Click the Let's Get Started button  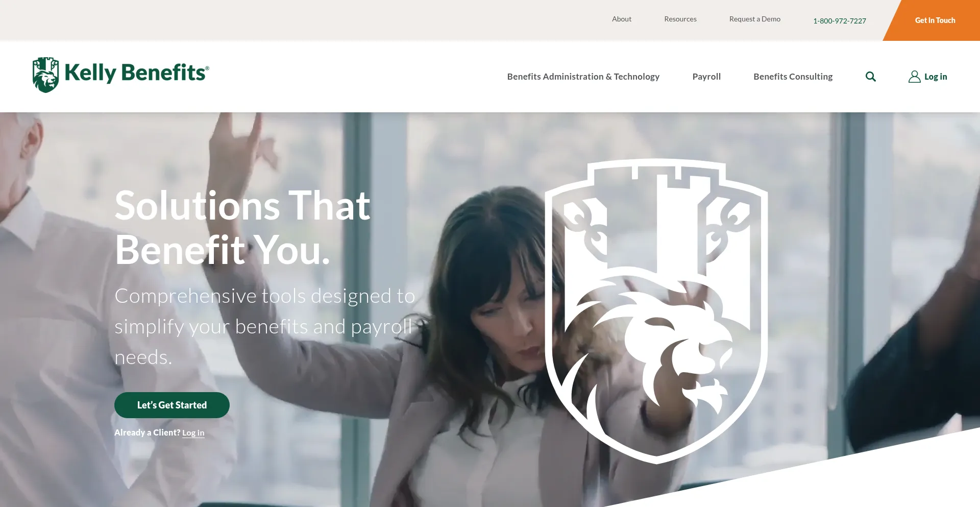point(172,405)
